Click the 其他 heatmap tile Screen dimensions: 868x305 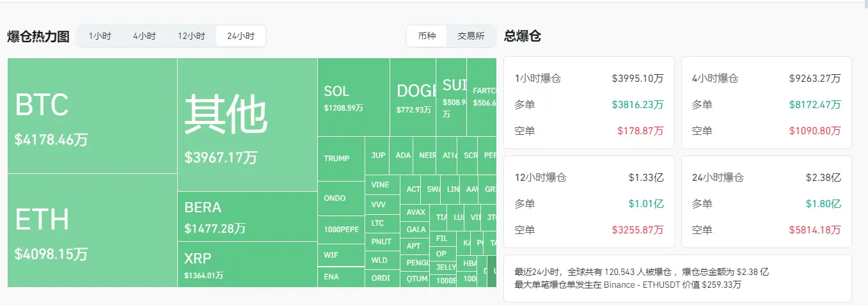point(248,125)
